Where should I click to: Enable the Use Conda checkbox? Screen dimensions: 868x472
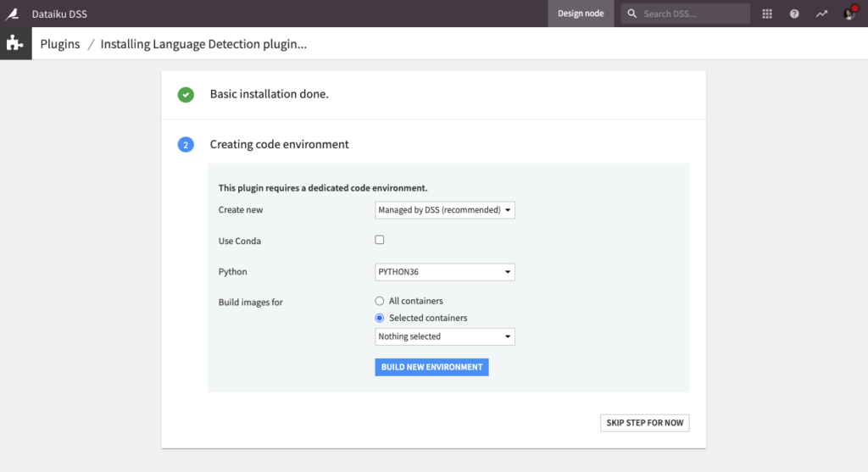pyautogui.click(x=379, y=240)
